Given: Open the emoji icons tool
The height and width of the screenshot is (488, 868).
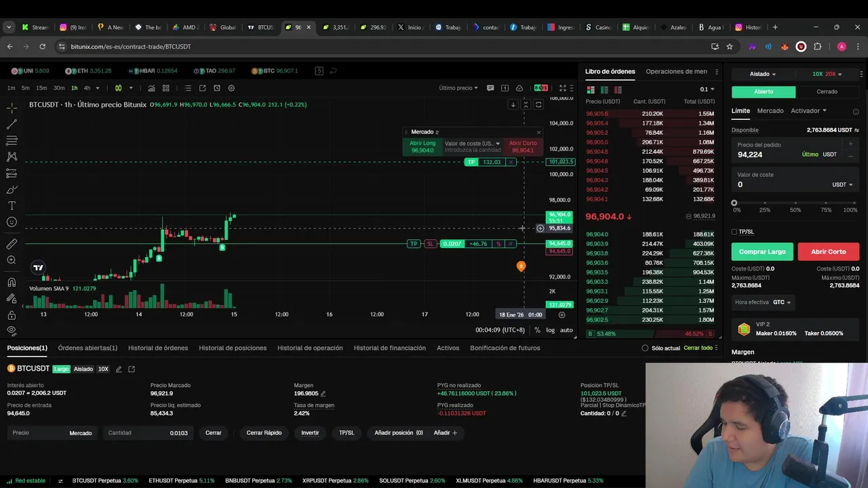Looking at the screenshot, I should click(12, 222).
